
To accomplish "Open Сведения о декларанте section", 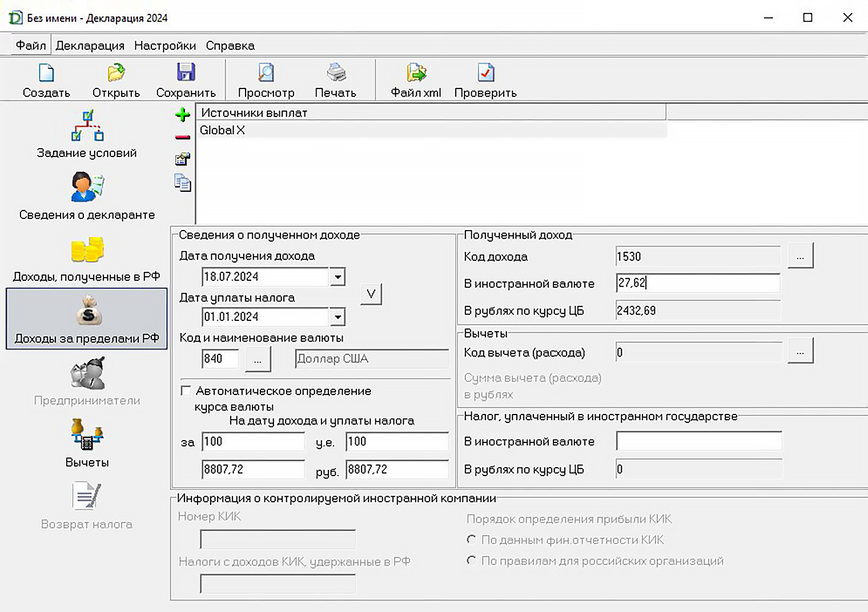I will pos(87,196).
